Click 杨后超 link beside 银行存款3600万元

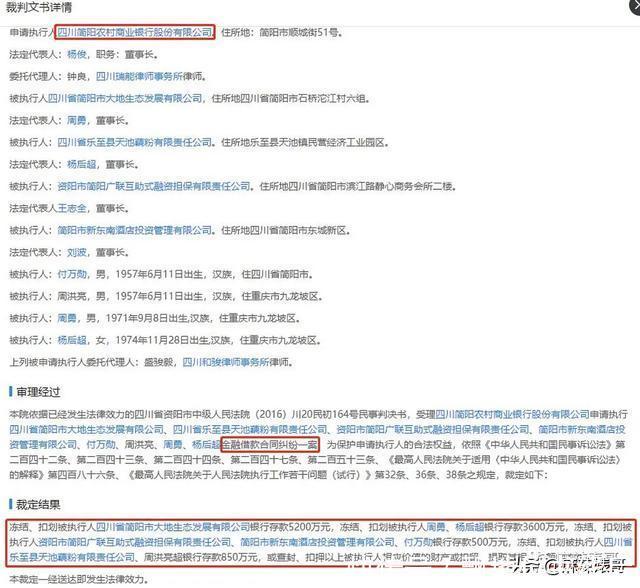[x=469, y=527]
